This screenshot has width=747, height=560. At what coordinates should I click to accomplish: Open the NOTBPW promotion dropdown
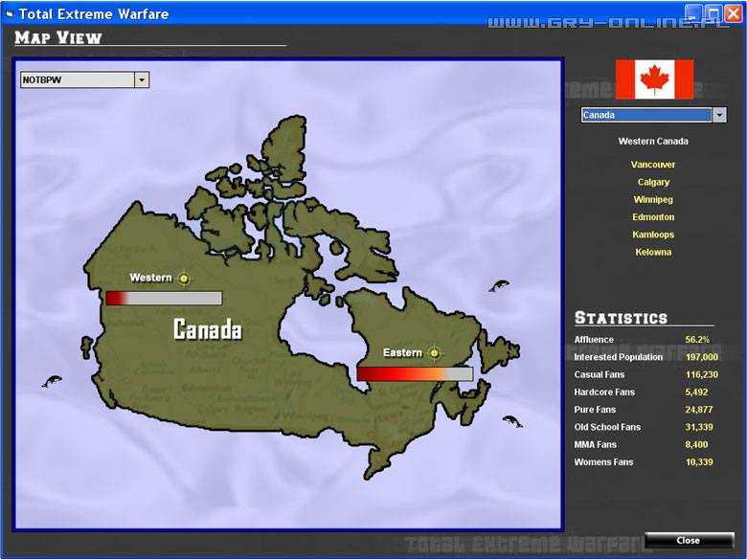click(142, 80)
